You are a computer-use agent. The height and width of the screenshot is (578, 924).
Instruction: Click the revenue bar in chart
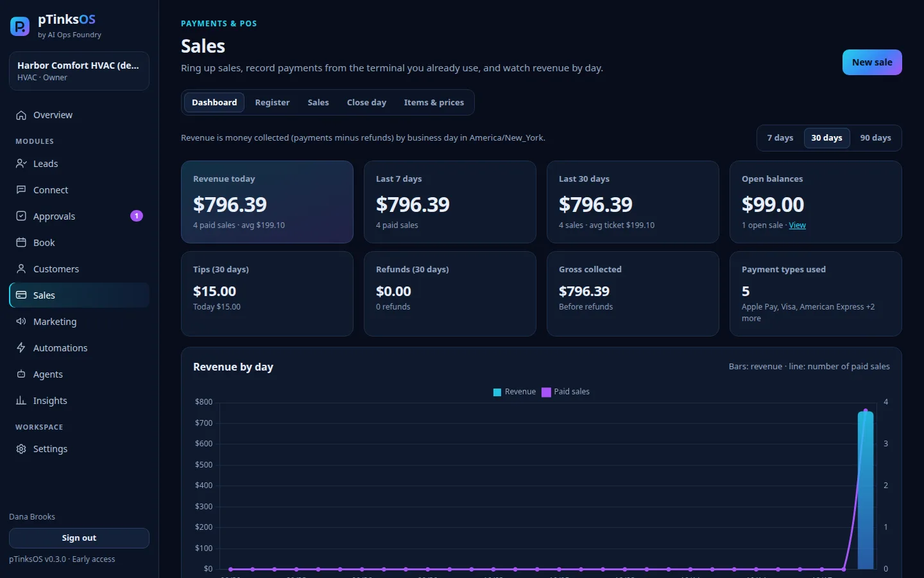(866, 491)
